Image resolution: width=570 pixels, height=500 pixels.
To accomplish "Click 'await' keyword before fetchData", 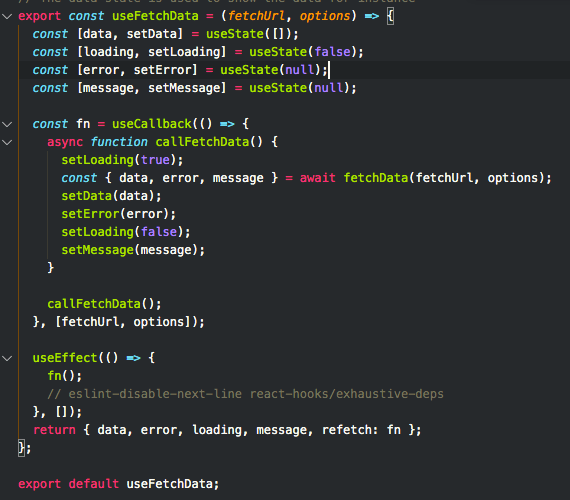I will click(318, 178).
